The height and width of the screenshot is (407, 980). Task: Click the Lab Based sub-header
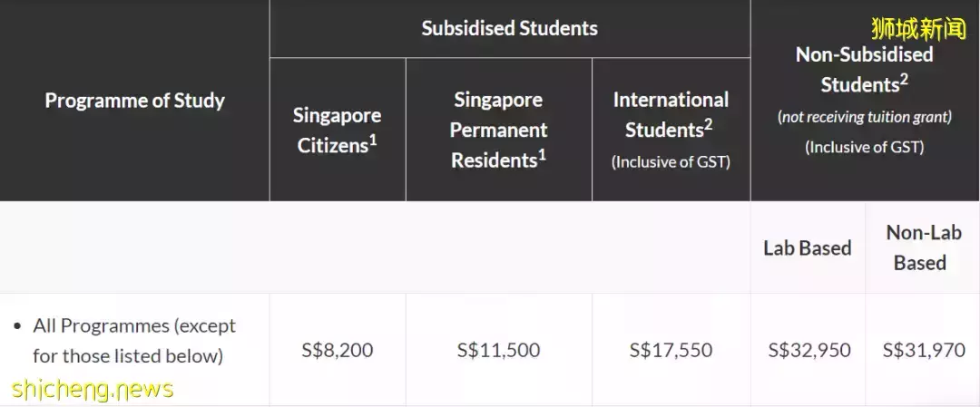tap(807, 247)
